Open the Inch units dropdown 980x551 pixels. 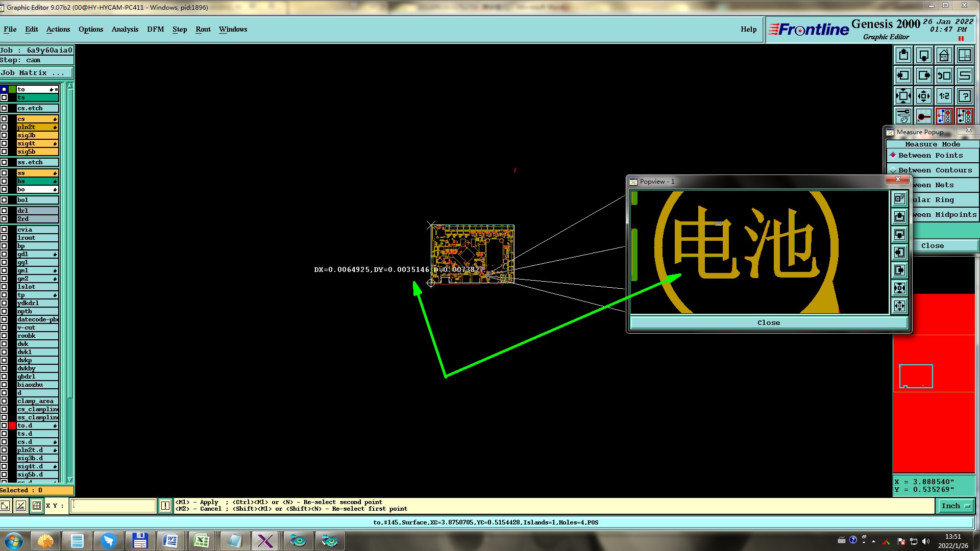[955, 506]
